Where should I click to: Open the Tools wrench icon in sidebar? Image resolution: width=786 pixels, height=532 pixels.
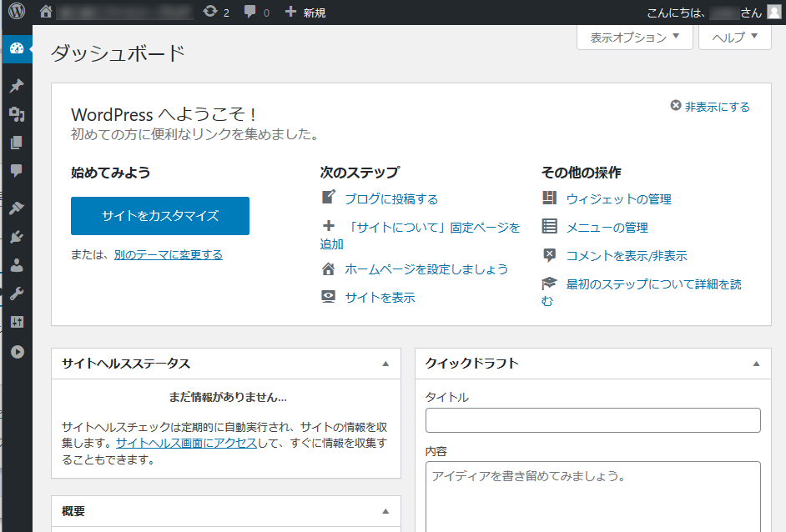point(17,294)
